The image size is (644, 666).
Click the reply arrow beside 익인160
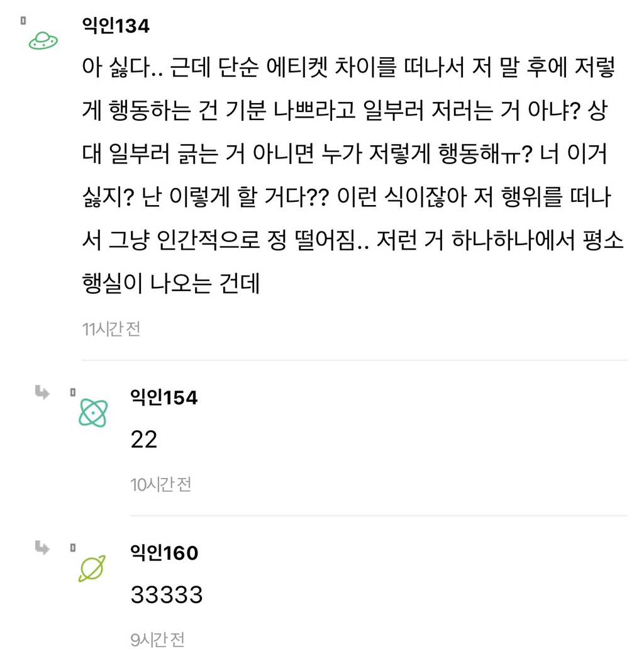pos(43,548)
